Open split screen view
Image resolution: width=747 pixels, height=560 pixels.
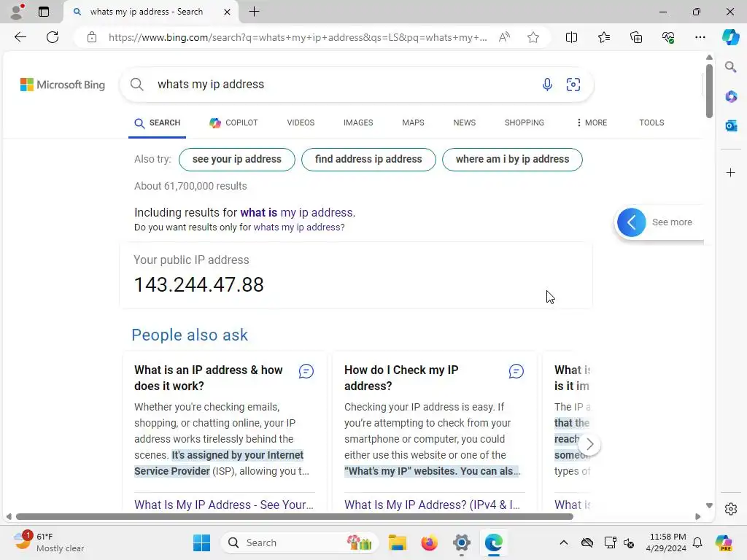tap(571, 37)
